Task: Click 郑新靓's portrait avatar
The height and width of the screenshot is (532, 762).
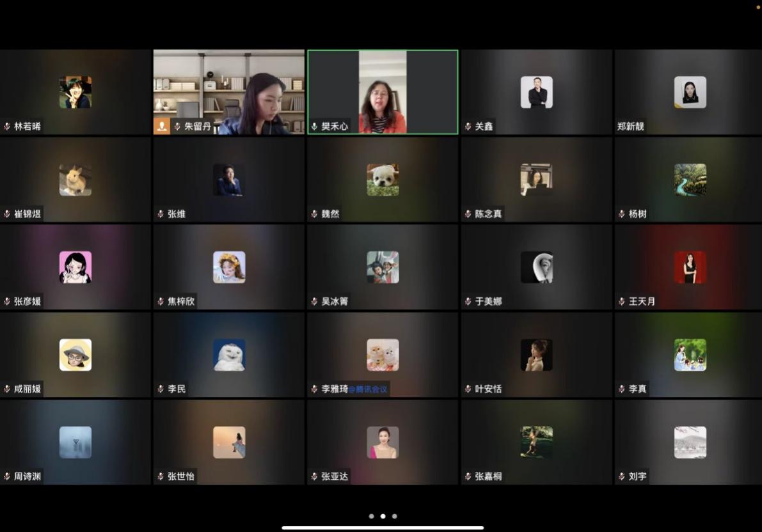Action: tap(690, 92)
